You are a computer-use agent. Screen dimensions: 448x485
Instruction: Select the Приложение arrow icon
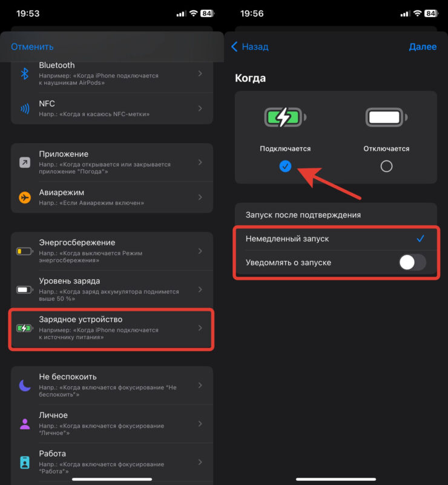tap(25, 162)
